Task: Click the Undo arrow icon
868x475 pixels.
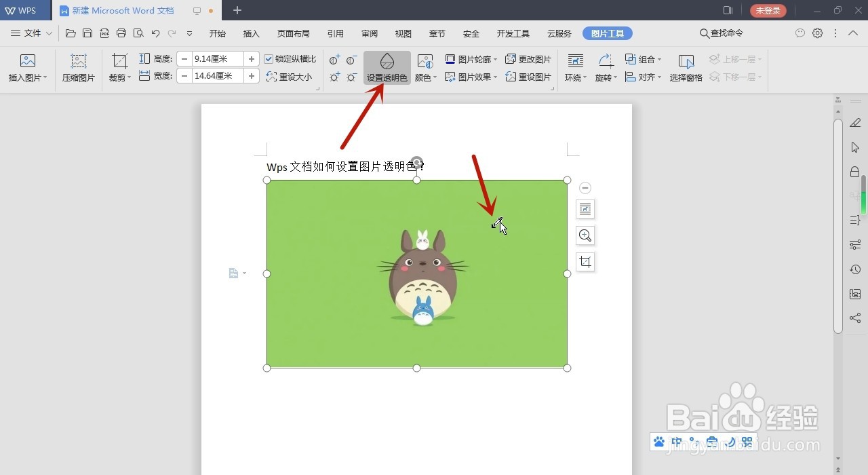Action: [x=155, y=33]
